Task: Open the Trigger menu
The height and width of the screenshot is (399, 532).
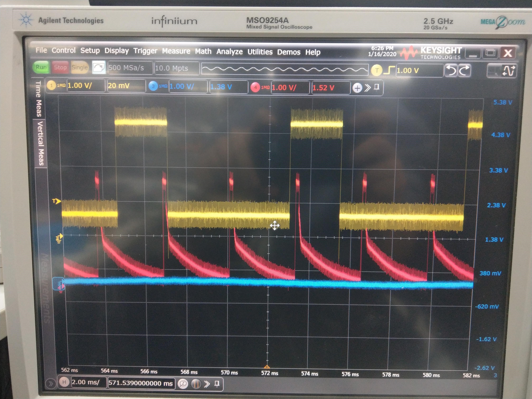Action: 145,51
